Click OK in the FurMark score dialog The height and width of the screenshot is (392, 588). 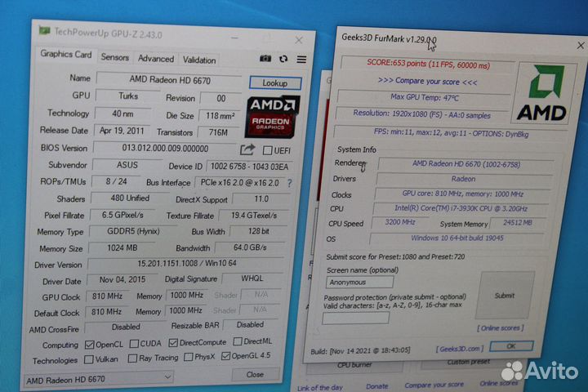tap(511, 346)
